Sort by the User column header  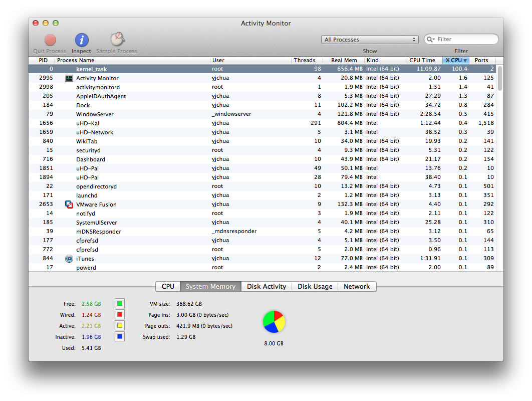pyautogui.click(x=250, y=60)
